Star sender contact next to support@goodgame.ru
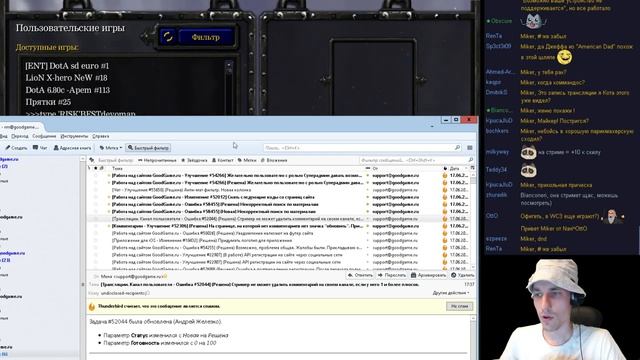The image size is (640, 360). coord(165,276)
